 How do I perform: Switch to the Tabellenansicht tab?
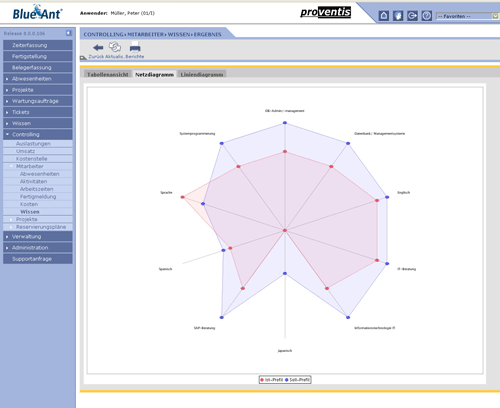tap(108, 74)
